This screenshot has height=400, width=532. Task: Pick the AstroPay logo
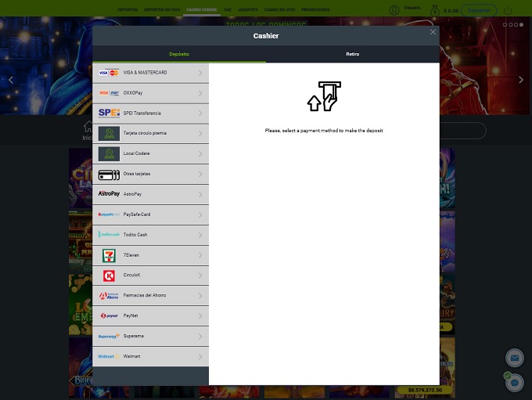(x=109, y=193)
